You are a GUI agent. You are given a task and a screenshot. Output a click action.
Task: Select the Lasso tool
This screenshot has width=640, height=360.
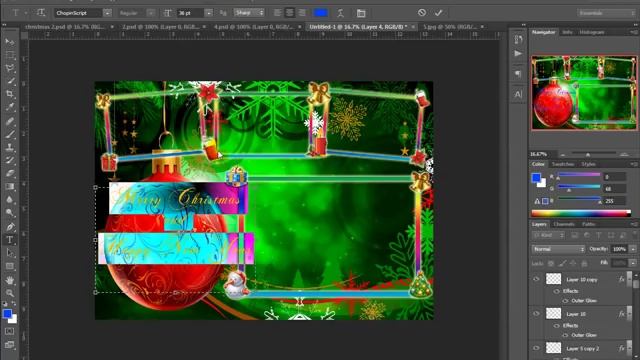coord(10,68)
